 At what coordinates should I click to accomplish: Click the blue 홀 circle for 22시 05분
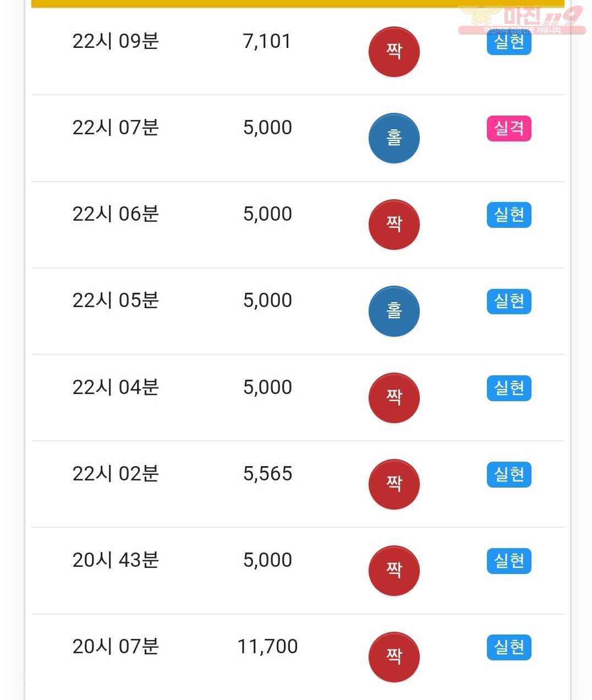coord(394,311)
